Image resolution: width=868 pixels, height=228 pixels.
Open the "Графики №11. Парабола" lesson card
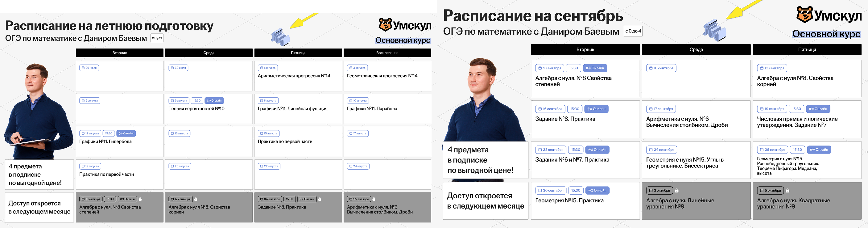point(387,109)
